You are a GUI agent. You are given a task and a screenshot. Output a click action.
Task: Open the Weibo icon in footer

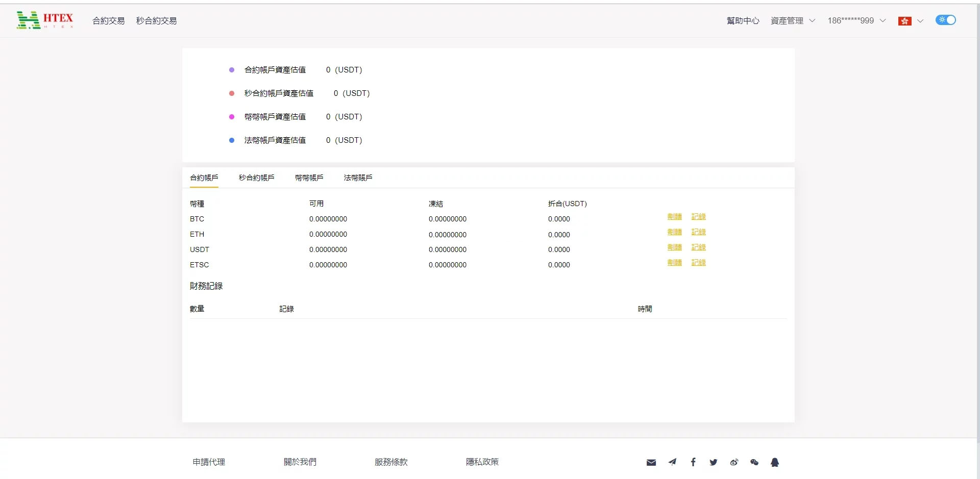(x=734, y=462)
